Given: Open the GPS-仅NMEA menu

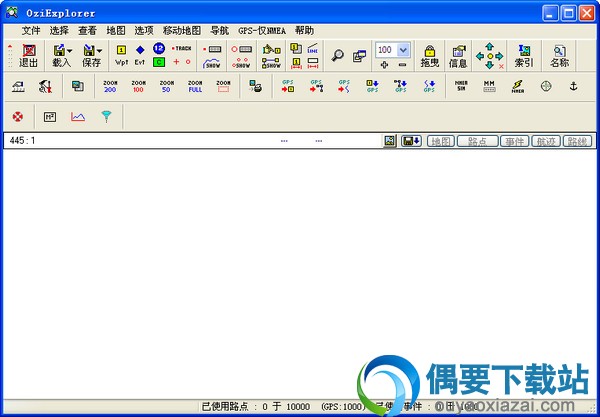Looking at the screenshot, I should coord(262,31).
